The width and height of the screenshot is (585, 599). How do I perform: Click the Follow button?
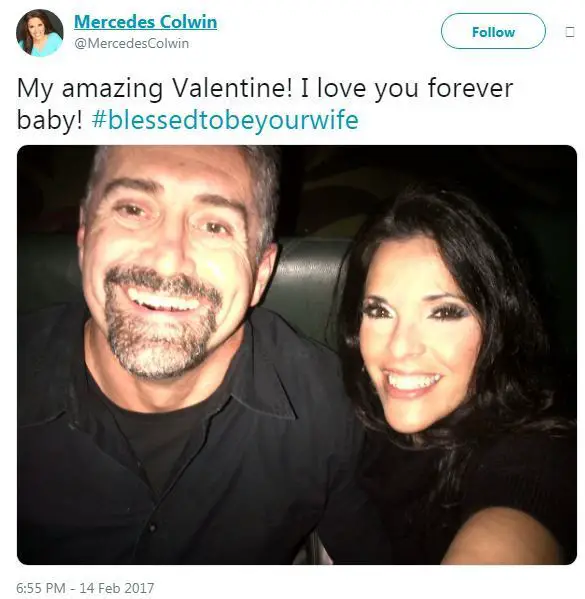(x=493, y=31)
